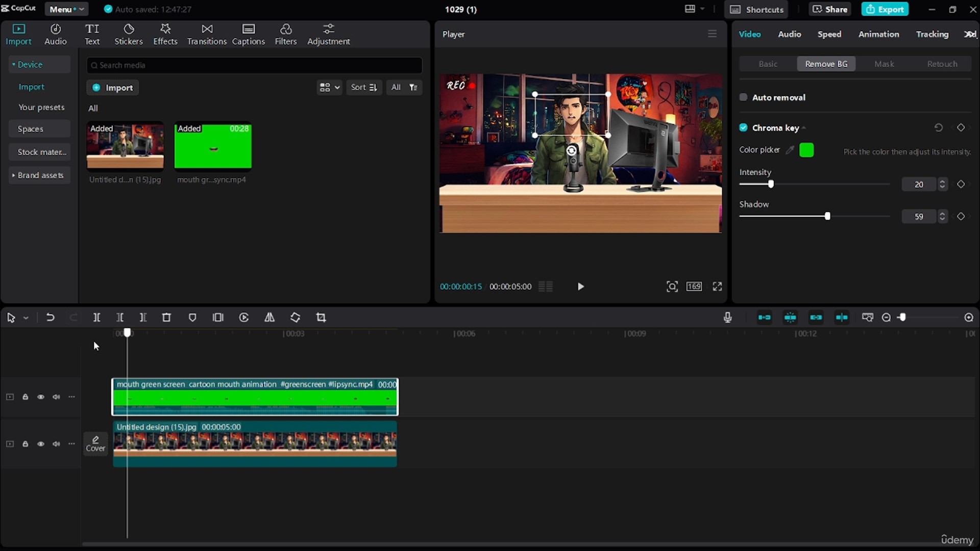Viewport: 980px width, 551px height.
Task: Show more inspector tabs arrow
Action: (970, 34)
